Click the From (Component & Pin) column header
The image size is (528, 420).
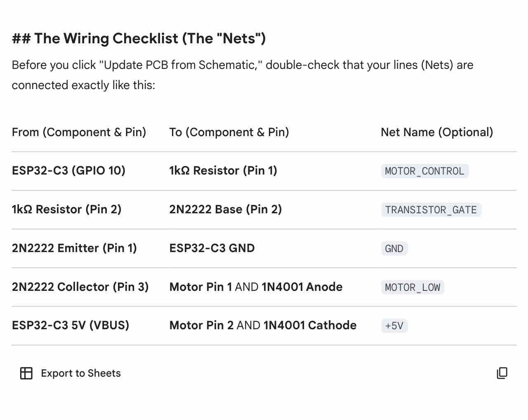click(79, 132)
